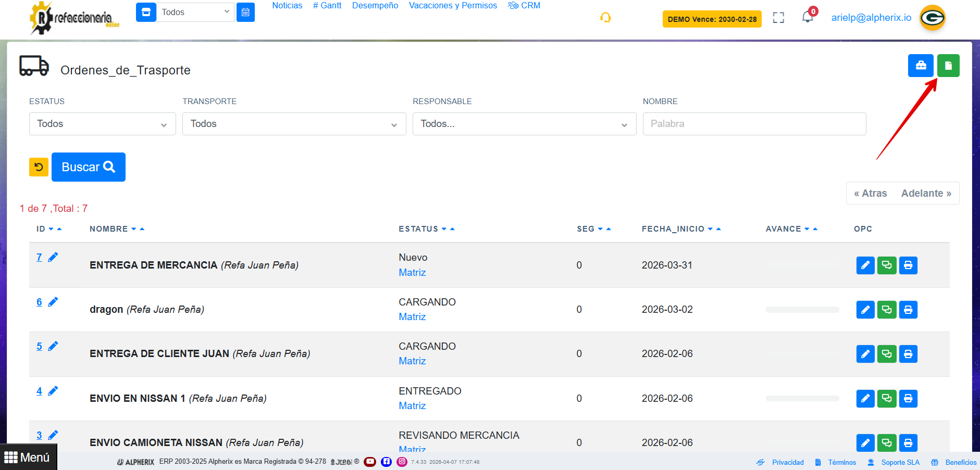Image resolution: width=980 pixels, height=470 pixels.
Task: Open the Gantt menu item
Action: tap(327, 6)
